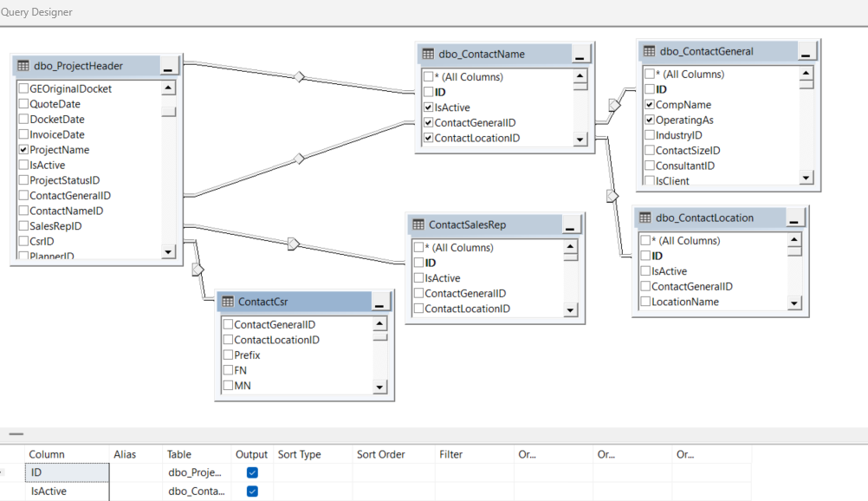Check the IndustryID column in dbo_ContactGeneral
Image resolution: width=868 pixels, height=501 pixels.
click(650, 135)
